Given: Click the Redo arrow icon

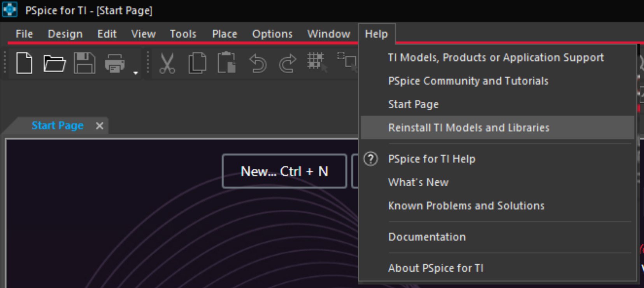Looking at the screenshot, I should pyautogui.click(x=288, y=63).
